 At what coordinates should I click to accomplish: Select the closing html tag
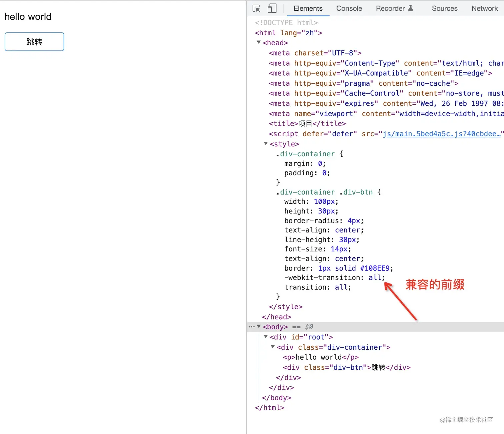[x=270, y=408]
